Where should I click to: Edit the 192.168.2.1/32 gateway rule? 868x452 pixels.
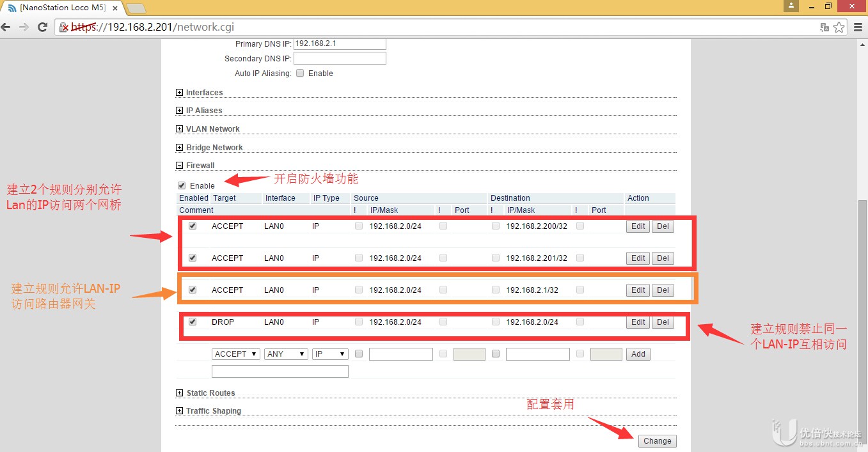pyautogui.click(x=638, y=290)
